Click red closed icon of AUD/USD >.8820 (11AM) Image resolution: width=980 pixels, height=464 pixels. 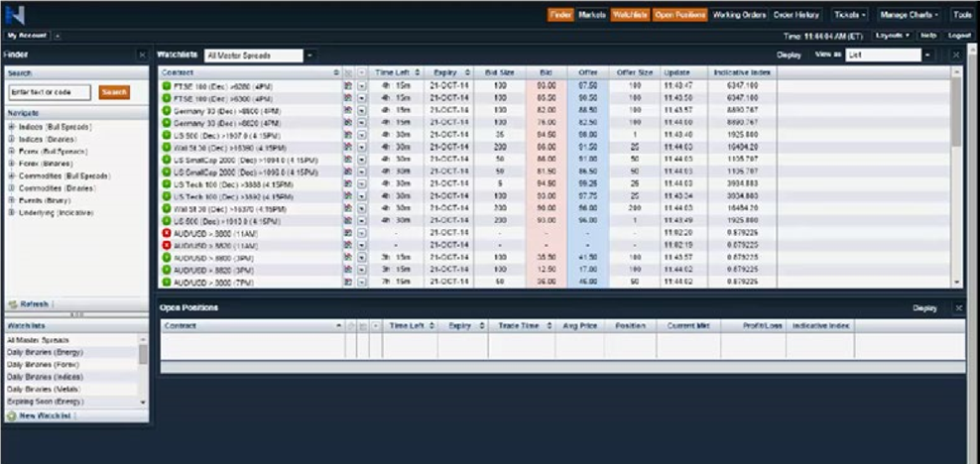pyautogui.click(x=167, y=245)
